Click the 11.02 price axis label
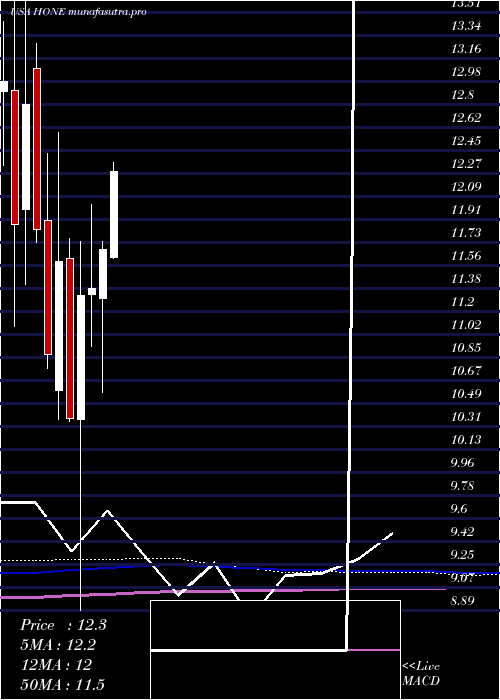Viewport: 500px width, 700px height. click(x=466, y=325)
